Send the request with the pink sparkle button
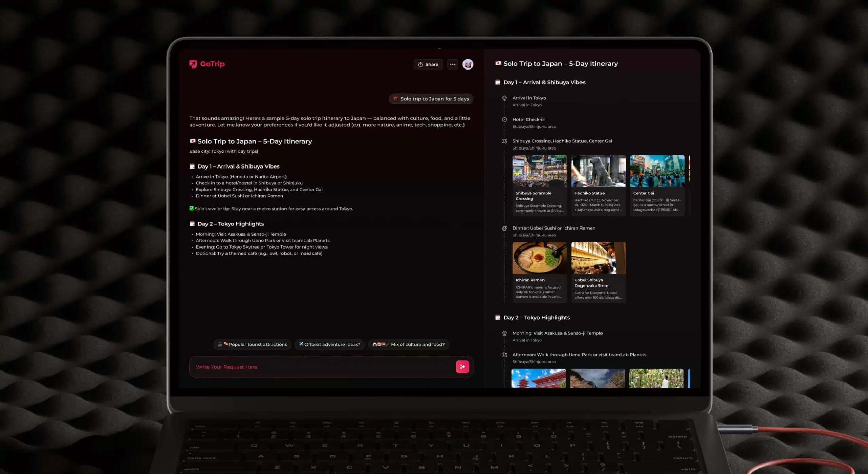This screenshot has width=868, height=474. coord(462,367)
